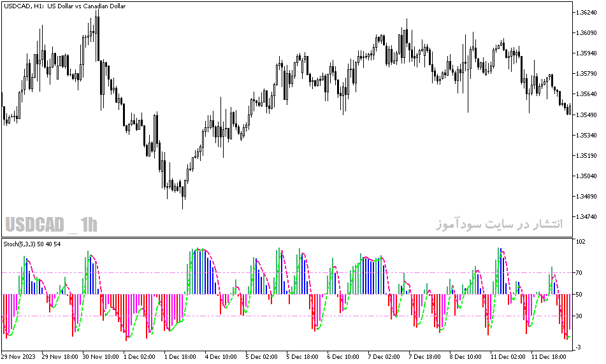Click the 102 top value of indicator scale

pos(580,242)
